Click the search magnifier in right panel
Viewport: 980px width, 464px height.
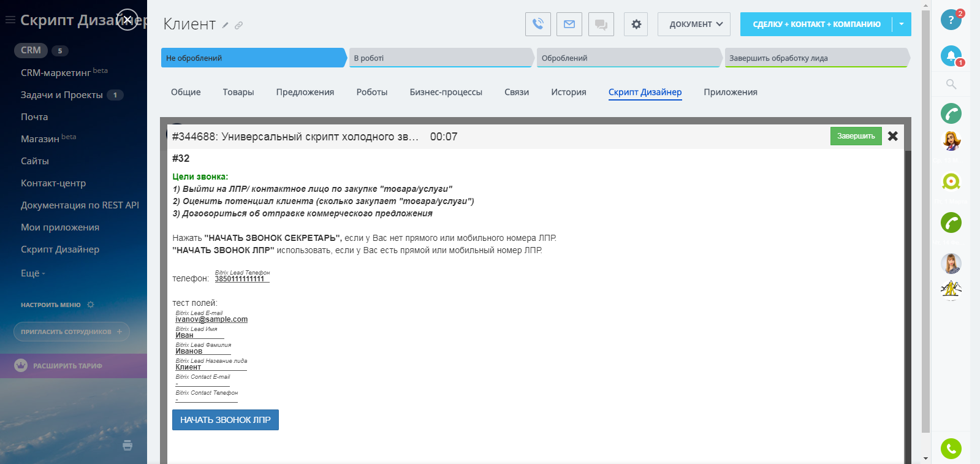point(951,84)
